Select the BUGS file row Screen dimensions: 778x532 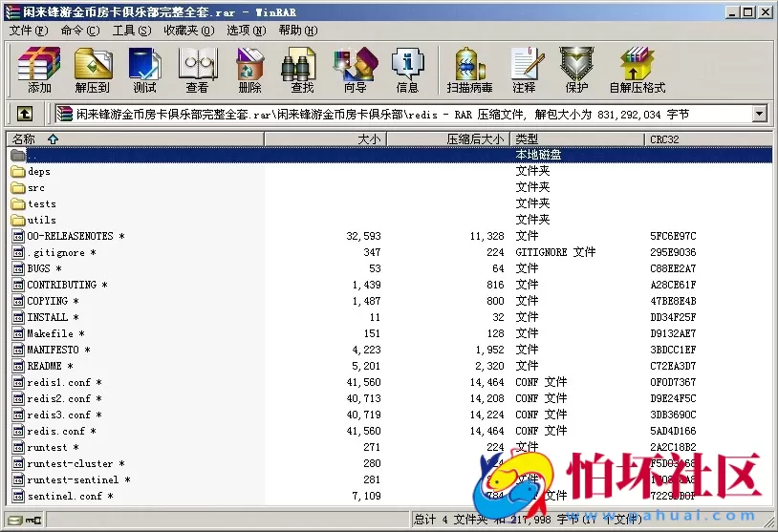click(390, 268)
